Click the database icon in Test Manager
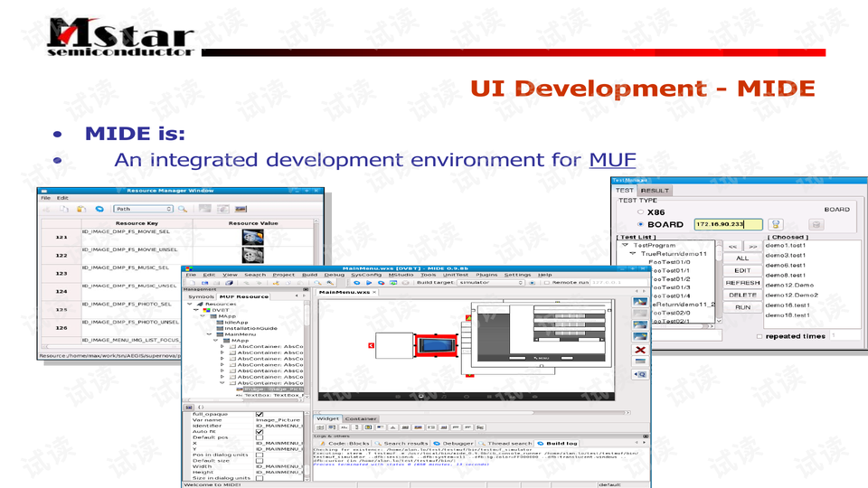The width and height of the screenshot is (868, 488). [x=816, y=224]
